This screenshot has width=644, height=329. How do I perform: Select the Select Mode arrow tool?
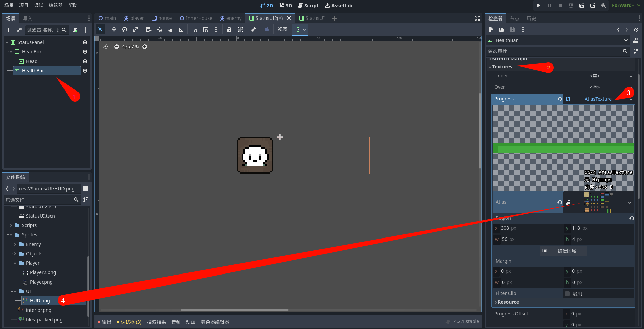tap(100, 29)
